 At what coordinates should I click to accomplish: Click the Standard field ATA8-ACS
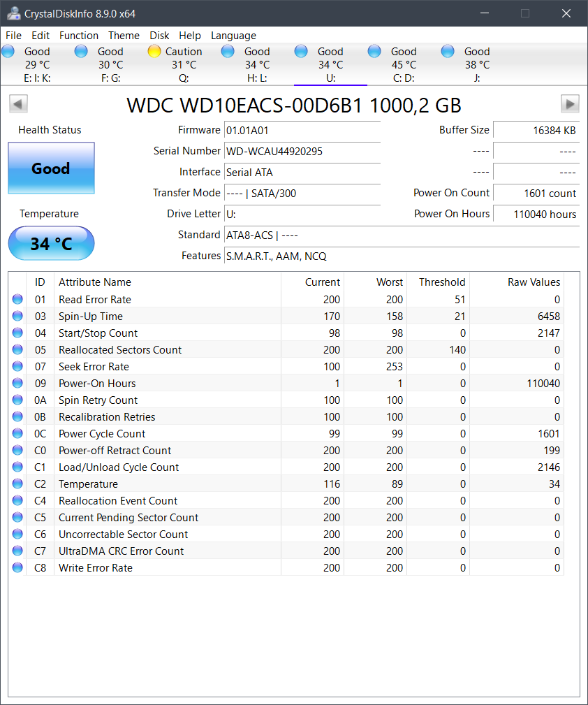click(402, 235)
